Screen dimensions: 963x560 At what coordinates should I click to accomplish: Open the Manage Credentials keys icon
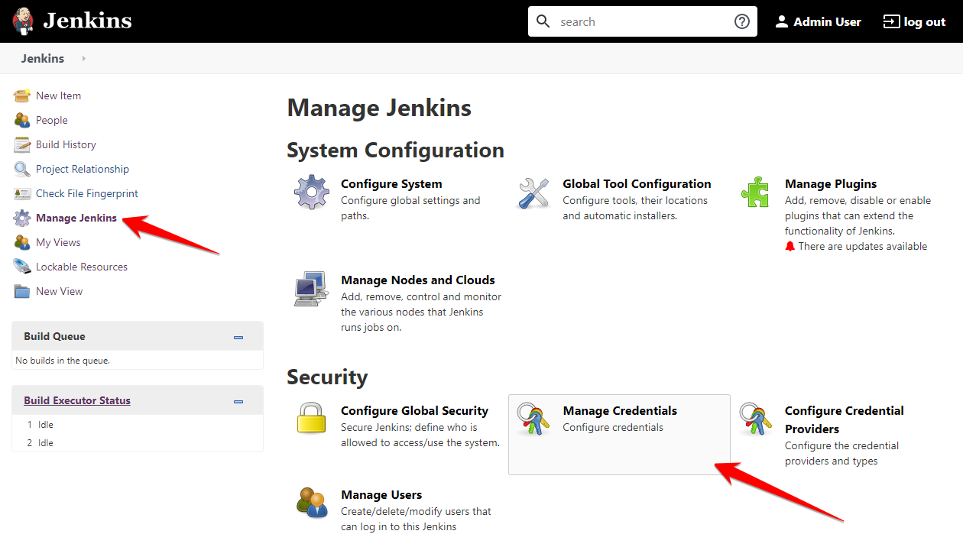click(533, 419)
